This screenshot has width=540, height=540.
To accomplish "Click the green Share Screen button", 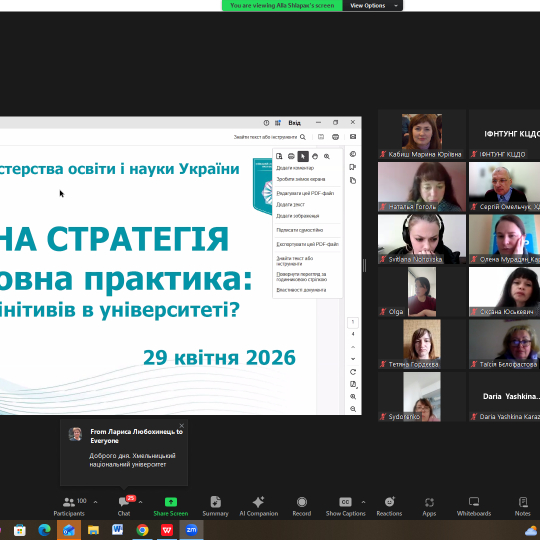I will [x=171, y=506].
